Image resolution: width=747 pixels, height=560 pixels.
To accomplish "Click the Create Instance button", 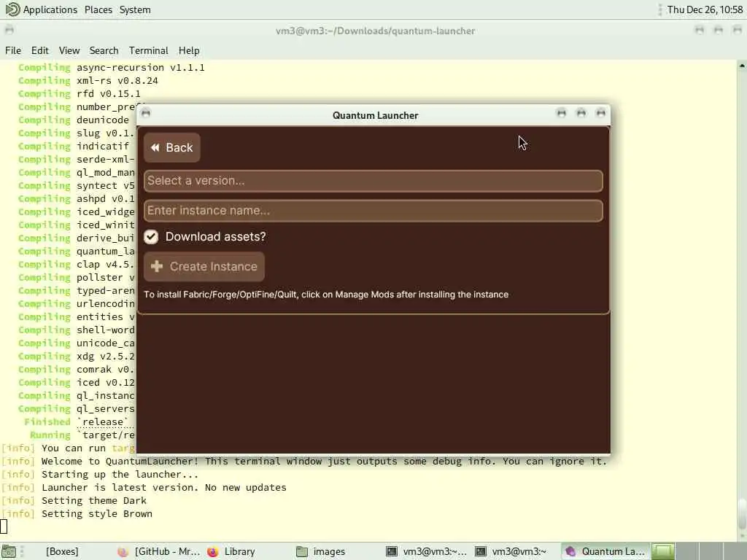I will tap(204, 267).
